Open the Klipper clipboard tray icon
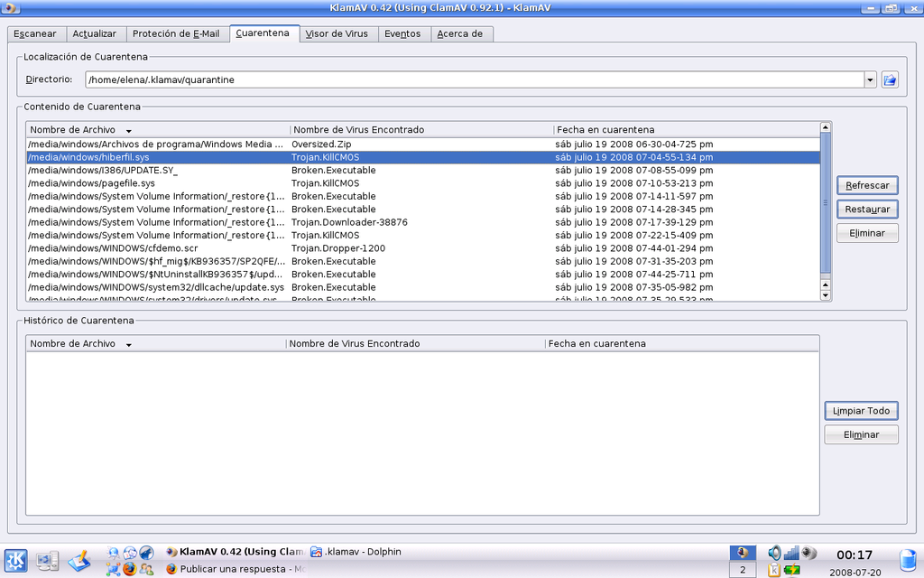This screenshot has height=578, width=924. tap(774, 570)
